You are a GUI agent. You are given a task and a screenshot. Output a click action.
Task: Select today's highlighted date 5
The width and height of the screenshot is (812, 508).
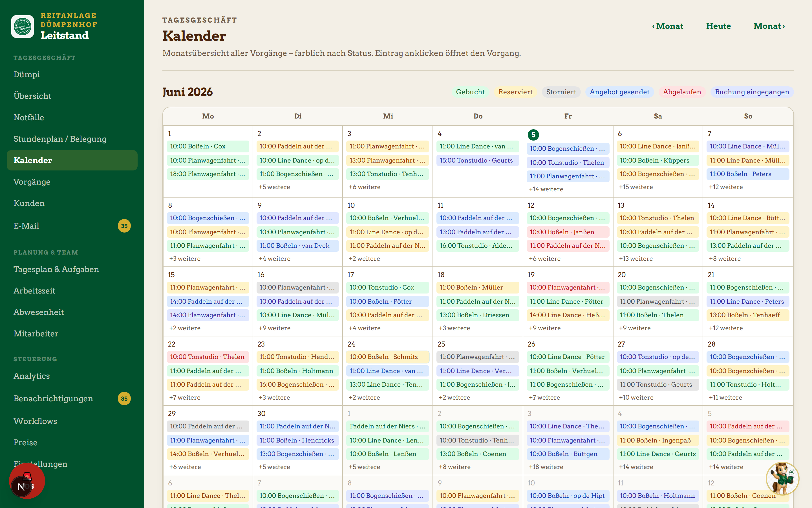pyautogui.click(x=533, y=135)
